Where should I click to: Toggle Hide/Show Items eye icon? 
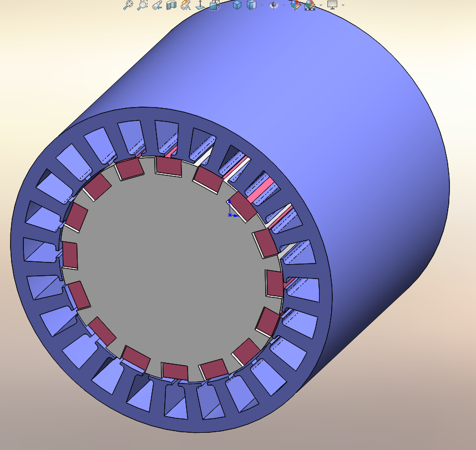click(273, 5)
